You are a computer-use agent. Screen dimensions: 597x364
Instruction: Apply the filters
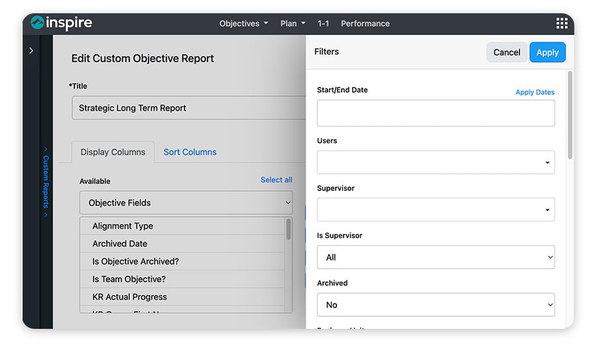pos(547,52)
